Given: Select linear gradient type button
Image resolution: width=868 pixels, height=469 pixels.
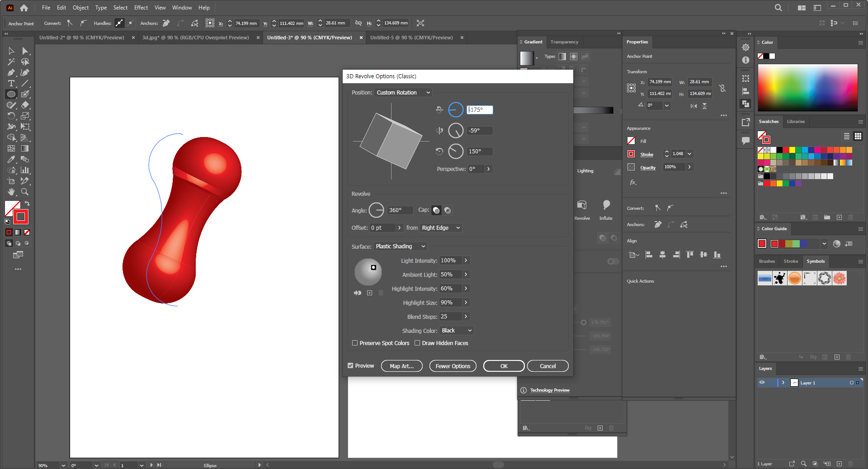Looking at the screenshot, I should [562, 57].
